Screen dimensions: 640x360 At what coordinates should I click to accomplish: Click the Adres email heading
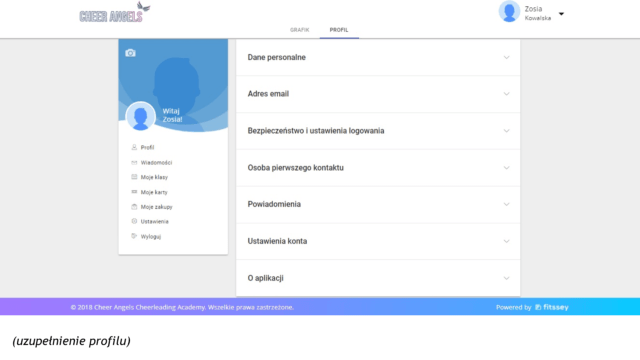point(268,94)
